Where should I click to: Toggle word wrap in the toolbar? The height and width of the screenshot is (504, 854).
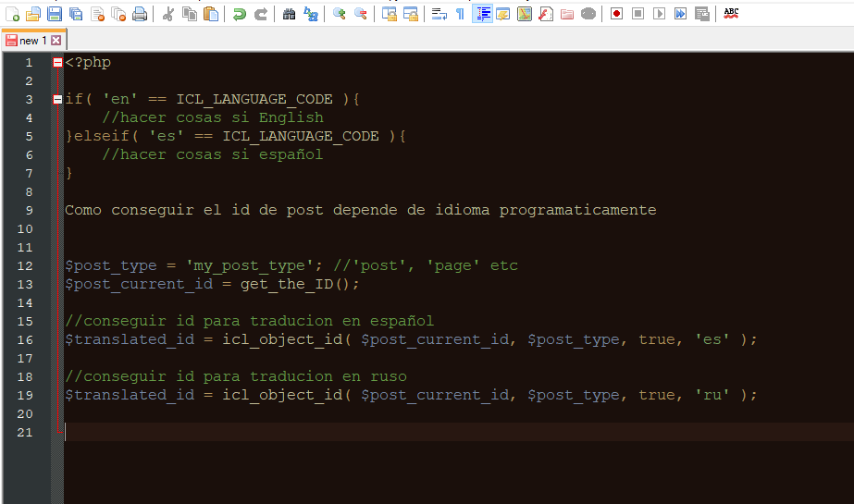(x=439, y=14)
